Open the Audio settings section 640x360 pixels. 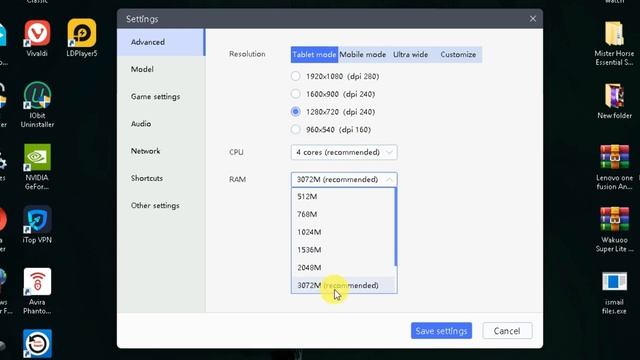[x=161, y=124]
